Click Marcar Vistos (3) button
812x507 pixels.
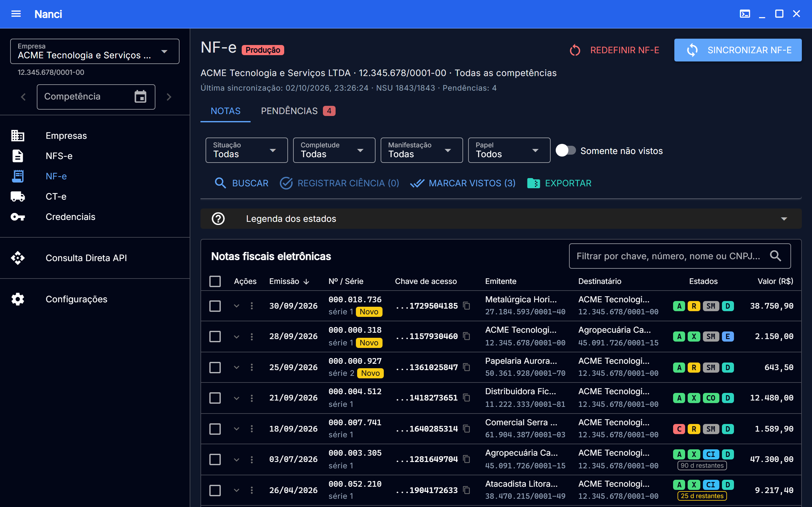pyautogui.click(x=463, y=183)
